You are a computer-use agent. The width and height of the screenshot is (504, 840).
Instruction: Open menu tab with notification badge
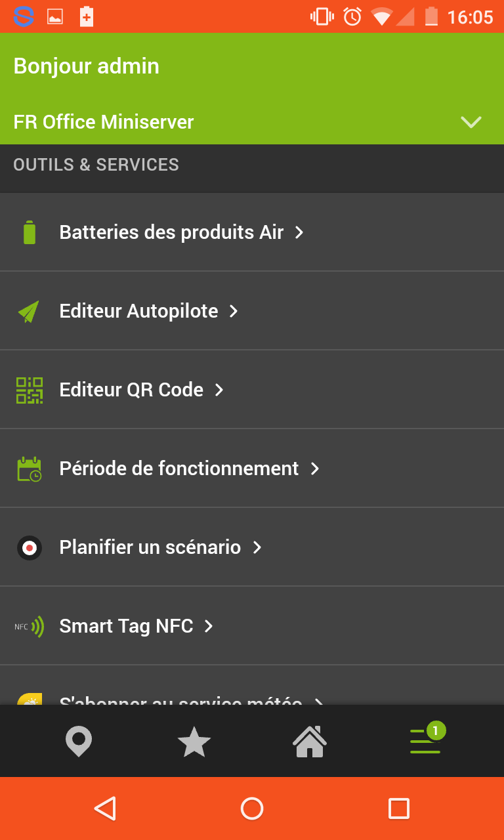click(x=425, y=741)
